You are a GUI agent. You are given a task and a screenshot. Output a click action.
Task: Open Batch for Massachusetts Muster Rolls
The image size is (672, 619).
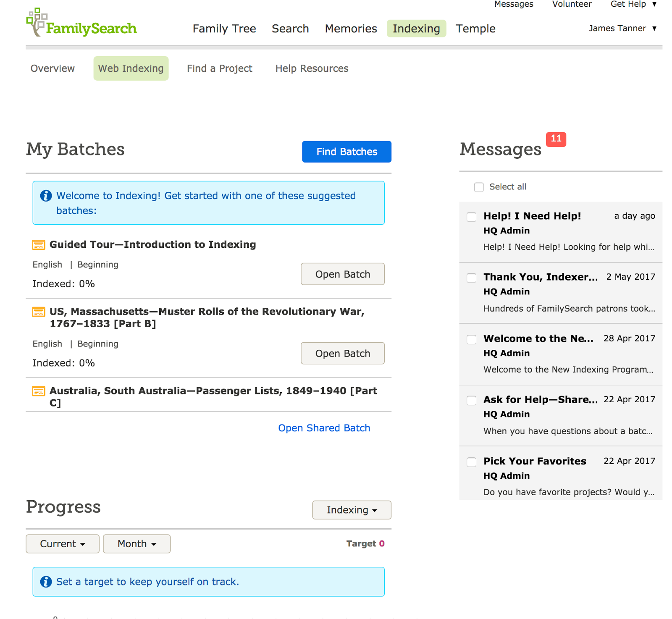343,353
